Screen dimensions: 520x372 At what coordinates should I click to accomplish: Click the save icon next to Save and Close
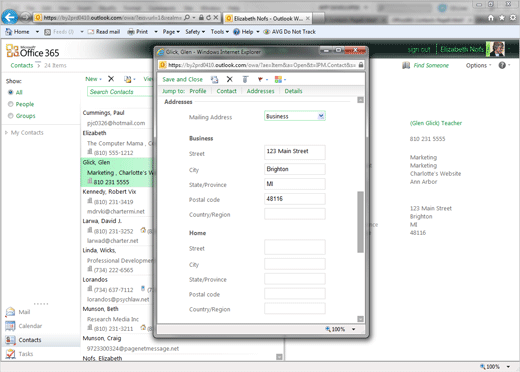point(214,79)
